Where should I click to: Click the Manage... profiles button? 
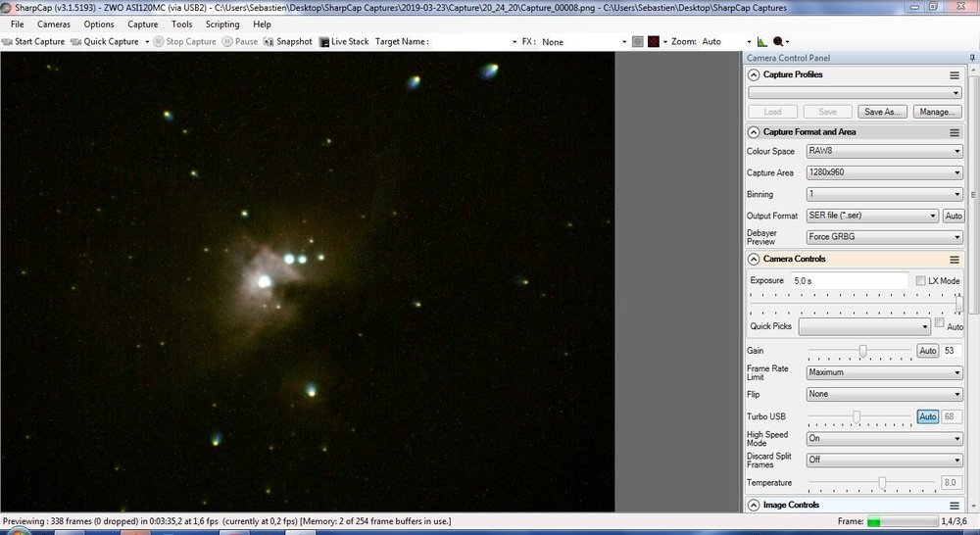(x=937, y=112)
